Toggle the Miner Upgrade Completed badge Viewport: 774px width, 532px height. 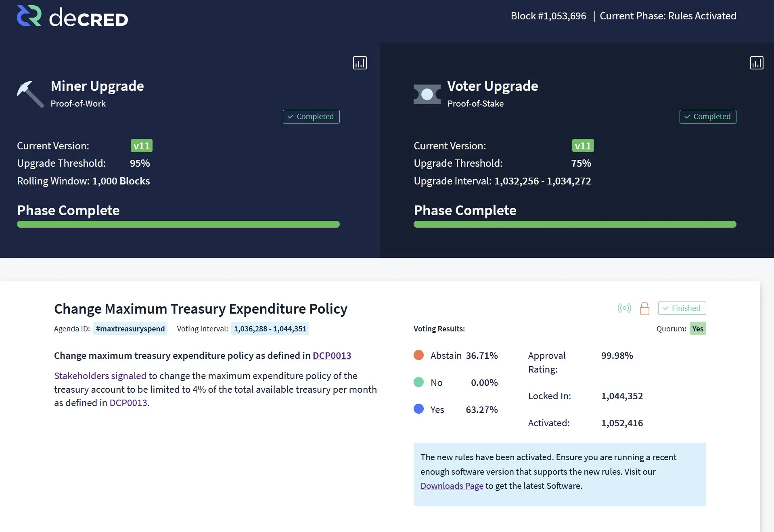coord(311,117)
